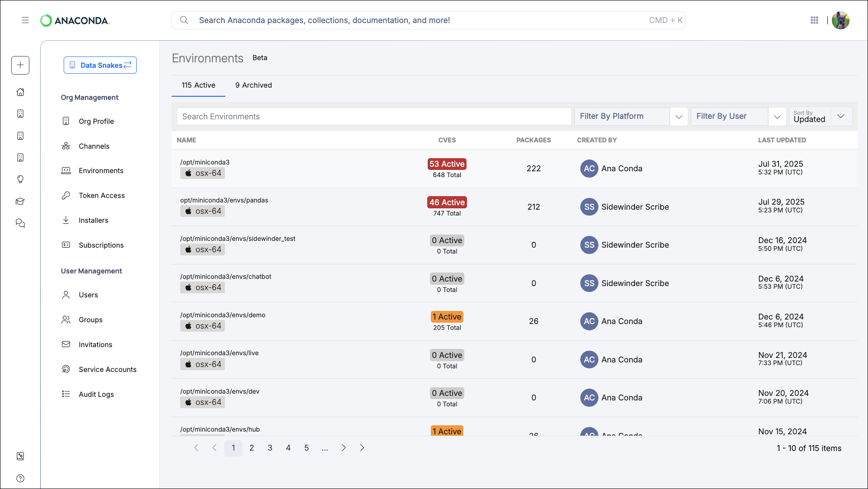This screenshot has height=489, width=868.
Task: Click the plus create button in sidebar
Action: click(20, 65)
